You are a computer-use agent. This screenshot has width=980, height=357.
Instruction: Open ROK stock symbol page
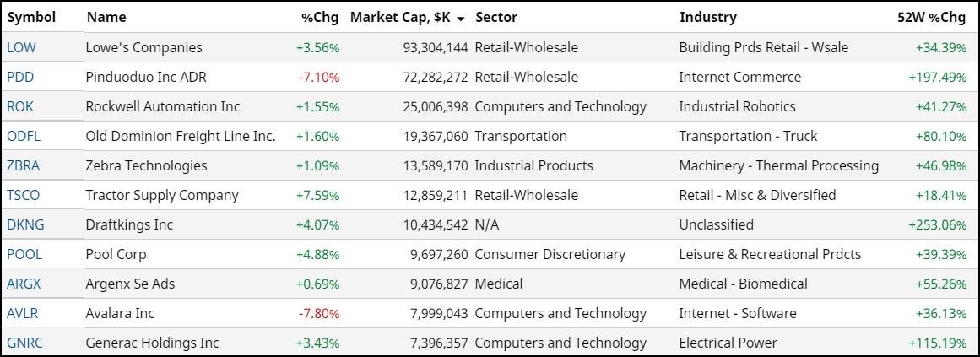pyautogui.click(x=21, y=106)
